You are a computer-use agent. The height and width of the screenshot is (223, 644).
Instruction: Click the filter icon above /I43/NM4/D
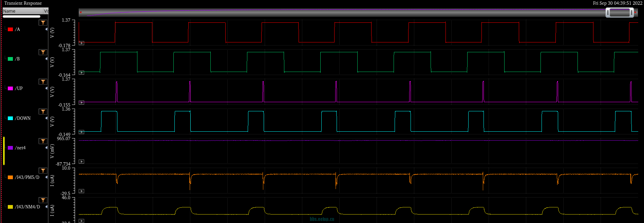pyautogui.click(x=43, y=200)
